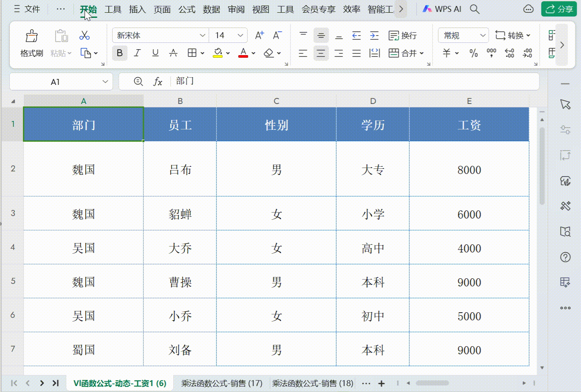Click the 换行 wrap text button

click(x=403, y=36)
